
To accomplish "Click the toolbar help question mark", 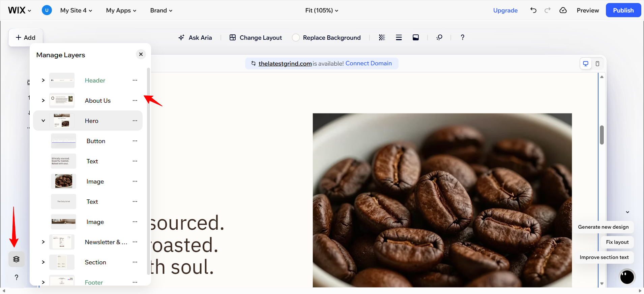I will (x=463, y=37).
